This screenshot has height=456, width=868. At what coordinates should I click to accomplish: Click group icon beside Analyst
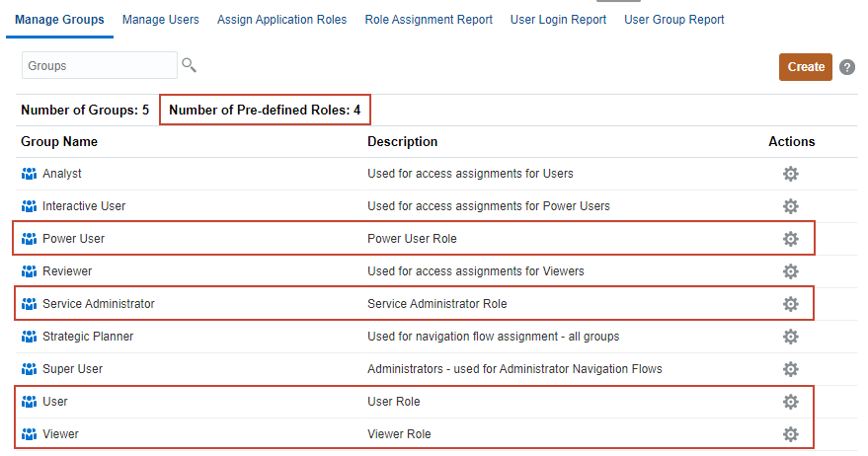29,174
